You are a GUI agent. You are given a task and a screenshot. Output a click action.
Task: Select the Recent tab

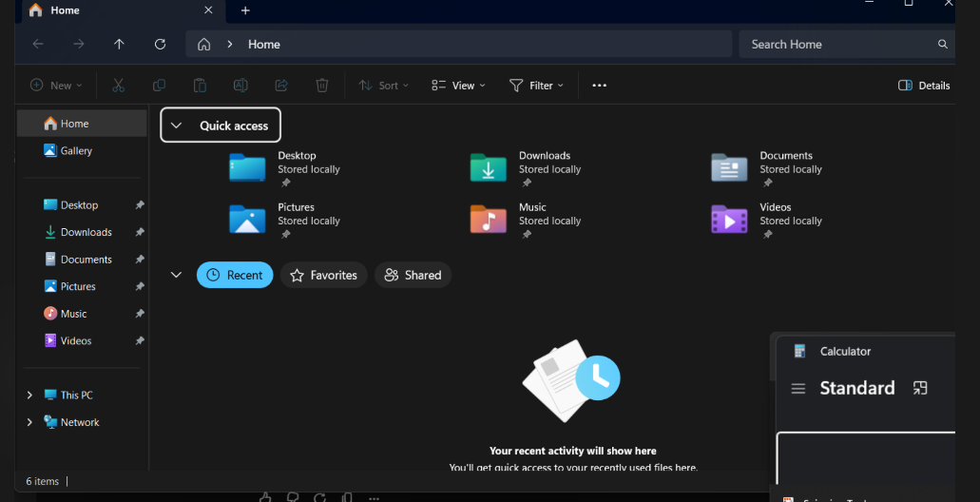click(x=235, y=275)
